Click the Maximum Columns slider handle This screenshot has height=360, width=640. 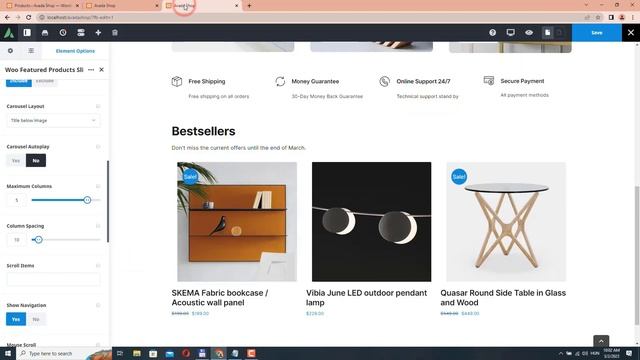click(x=87, y=200)
